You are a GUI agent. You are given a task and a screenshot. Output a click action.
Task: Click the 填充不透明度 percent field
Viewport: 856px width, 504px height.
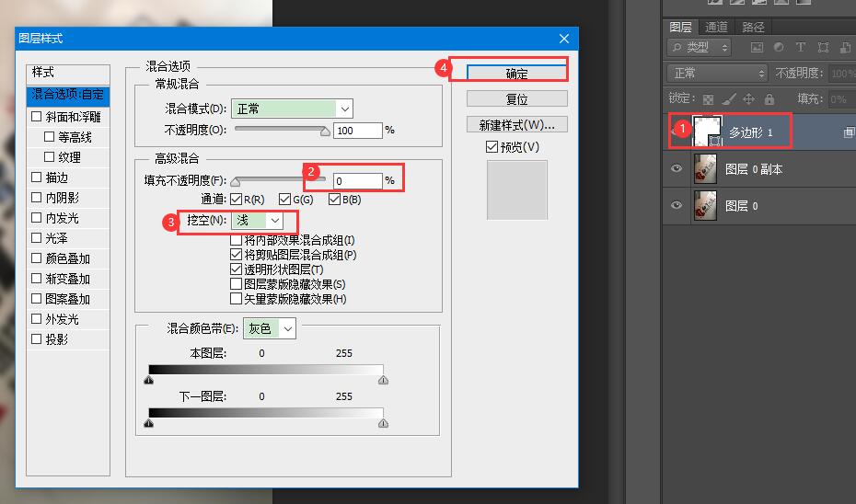357,180
